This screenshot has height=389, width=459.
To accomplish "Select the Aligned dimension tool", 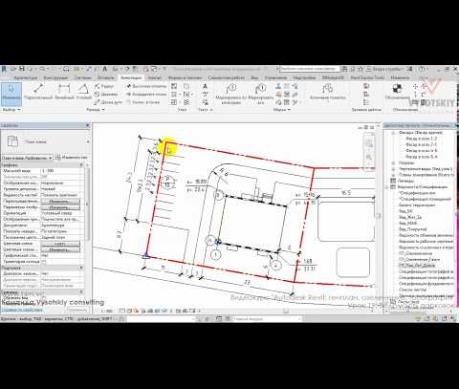I will click(39, 92).
